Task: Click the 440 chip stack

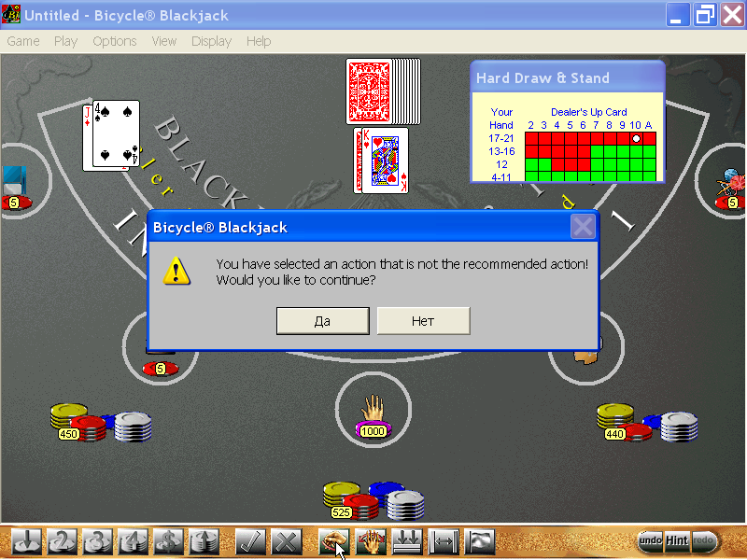Action: point(625,423)
